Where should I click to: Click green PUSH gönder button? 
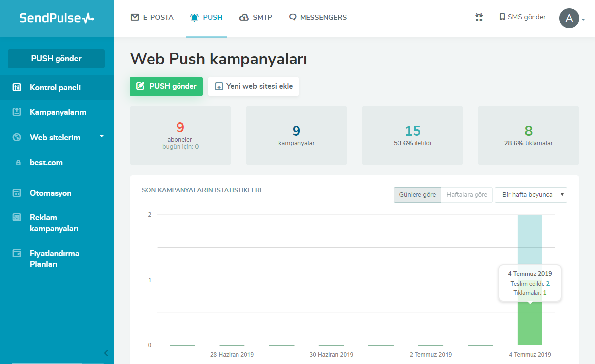click(166, 86)
